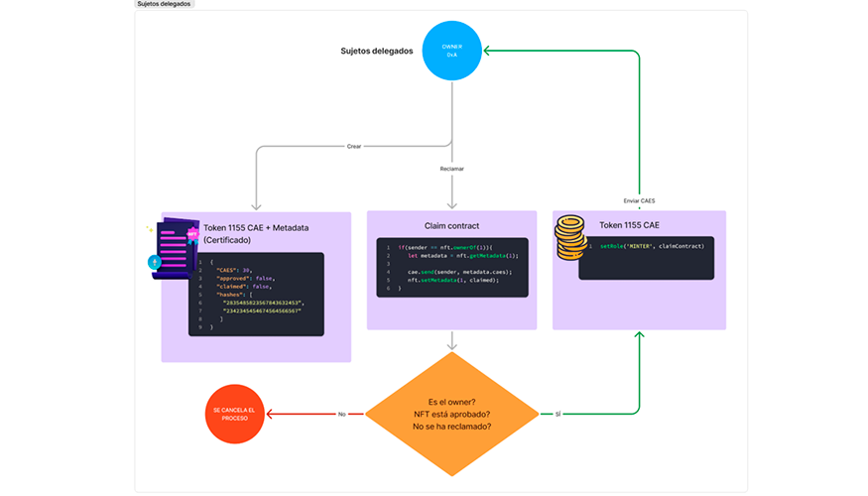The height and width of the screenshot is (496, 868).
Task: Select the blue OWNER 0xA circle node
Action: (x=451, y=51)
